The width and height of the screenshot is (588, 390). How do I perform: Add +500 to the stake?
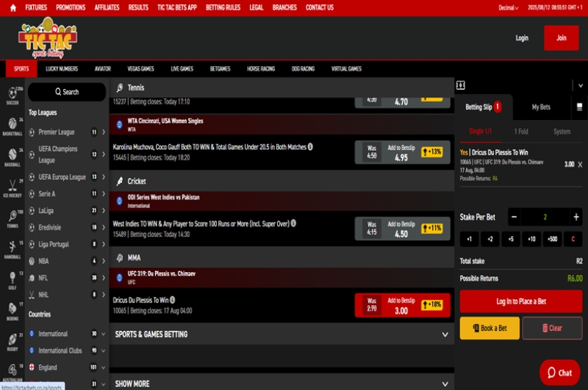tap(552, 239)
